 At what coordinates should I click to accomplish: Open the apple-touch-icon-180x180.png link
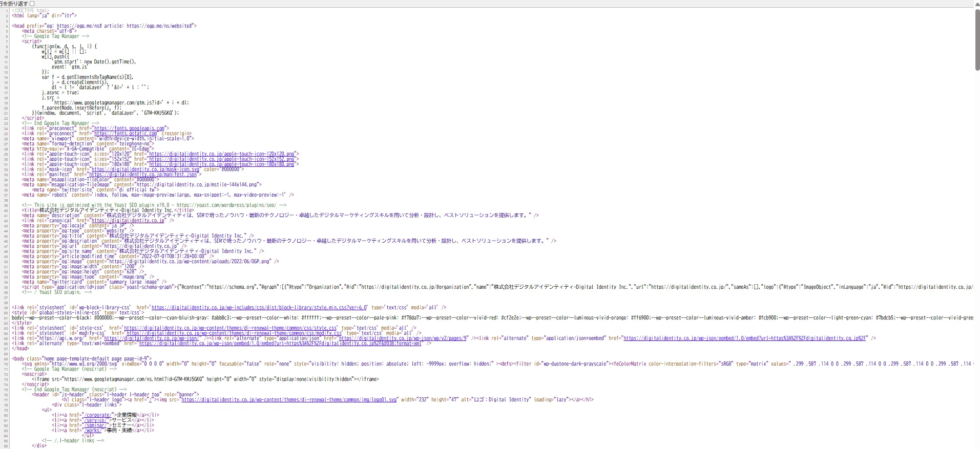coord(222,164)
